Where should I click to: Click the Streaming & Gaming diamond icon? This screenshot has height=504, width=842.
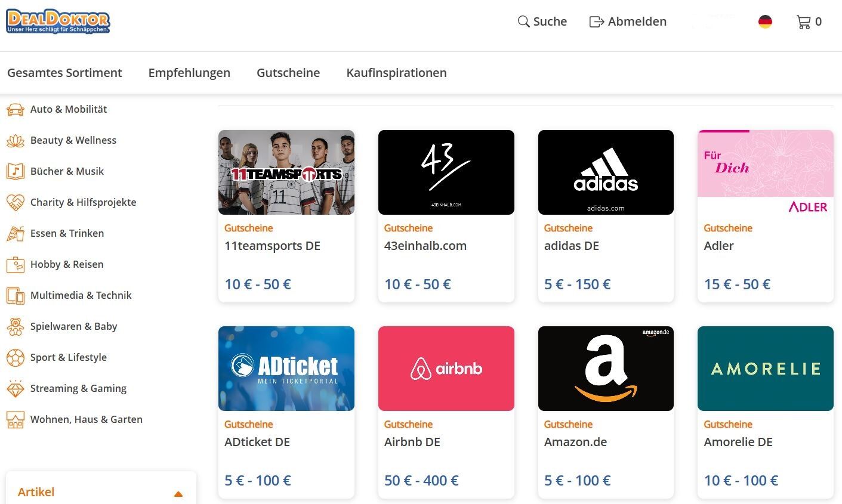point(15,389)
